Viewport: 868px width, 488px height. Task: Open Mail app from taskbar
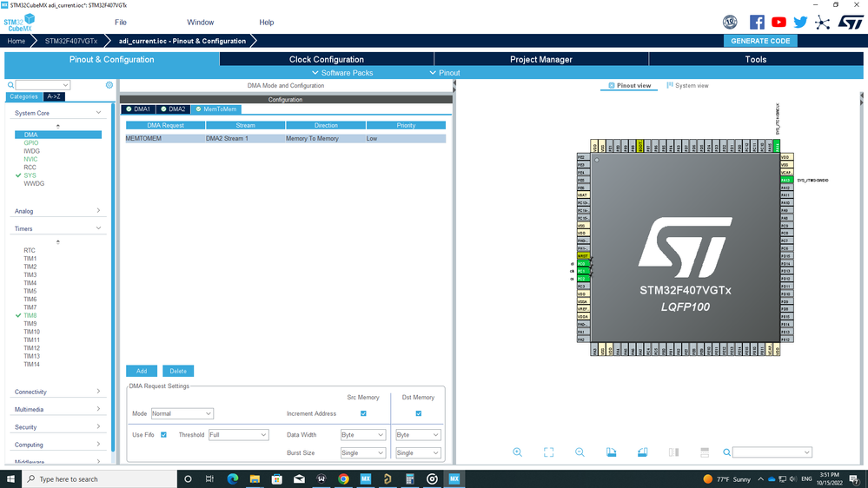click(x=299, y=479)
